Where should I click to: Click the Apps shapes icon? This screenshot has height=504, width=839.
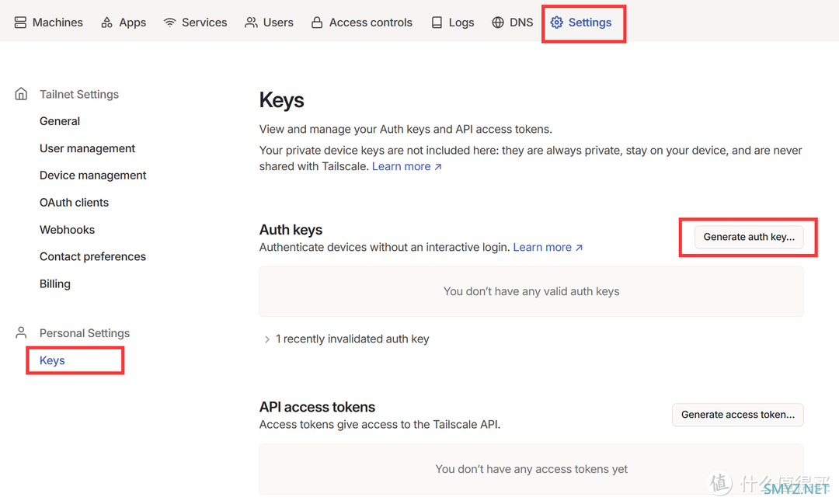tap(107, 23)
